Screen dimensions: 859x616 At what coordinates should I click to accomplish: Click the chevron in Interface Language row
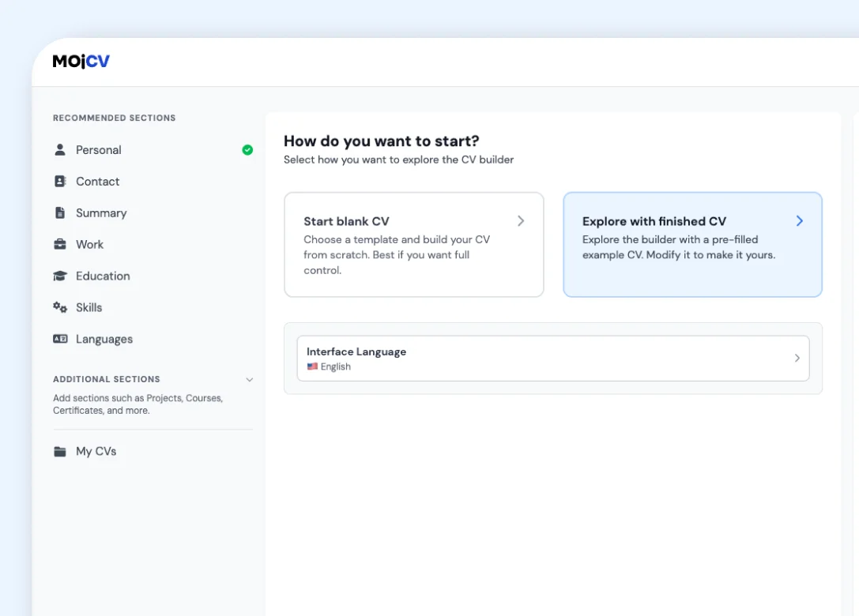point(797,358)
